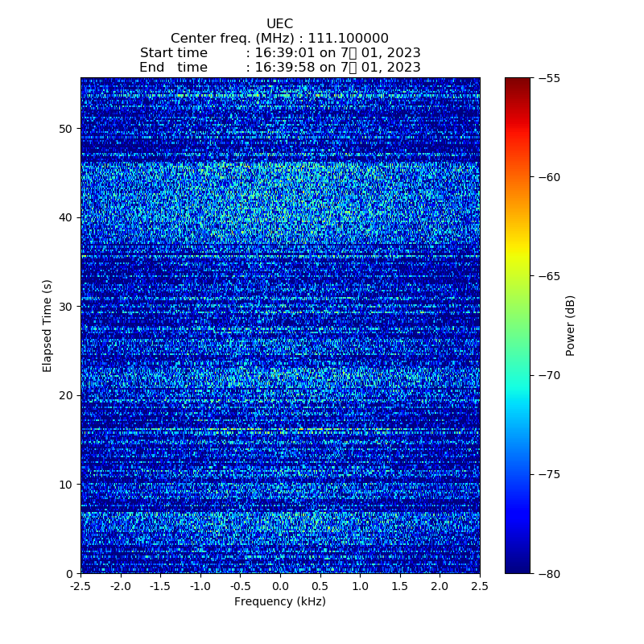Click the "Power (dB)" colorbar label
Screen dimensions: 644x644
click(x=571, y=325)
